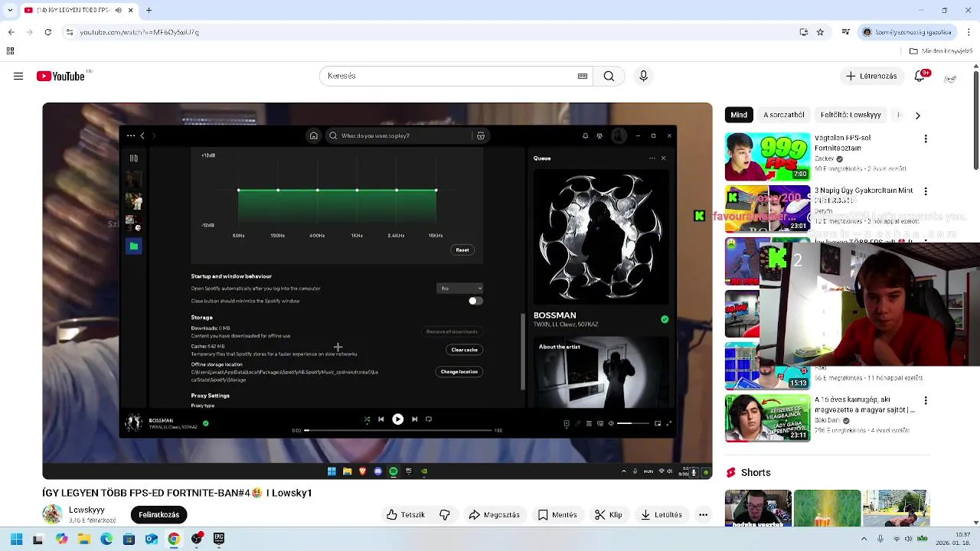Screen dimensions: 980x551
Task: Mute the browser tab audio icon
Action: [118, 10]
